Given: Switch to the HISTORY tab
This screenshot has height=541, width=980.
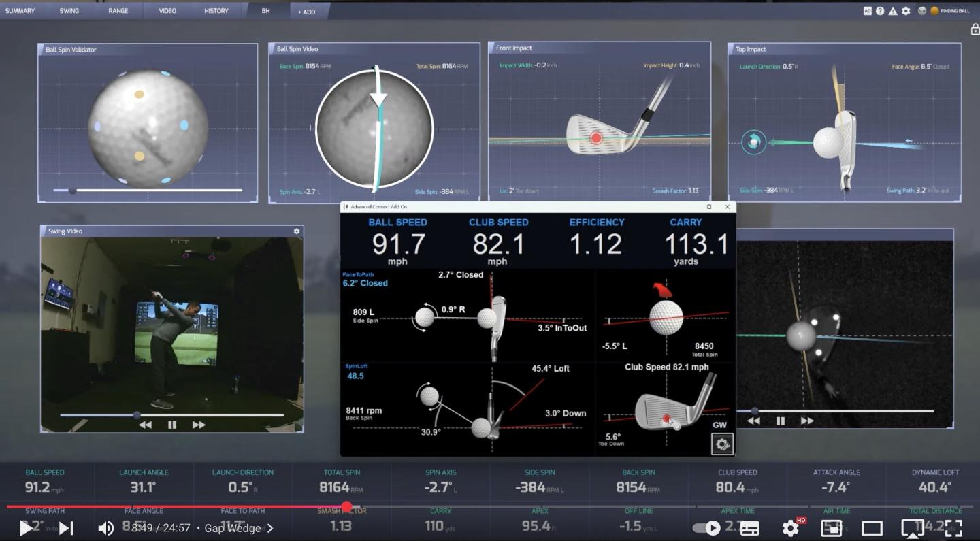Looking at the screenshot, I should pos(216,11).
